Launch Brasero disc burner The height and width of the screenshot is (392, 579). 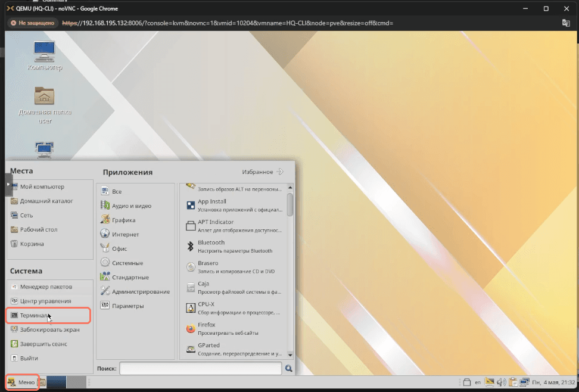coord(234,267)
